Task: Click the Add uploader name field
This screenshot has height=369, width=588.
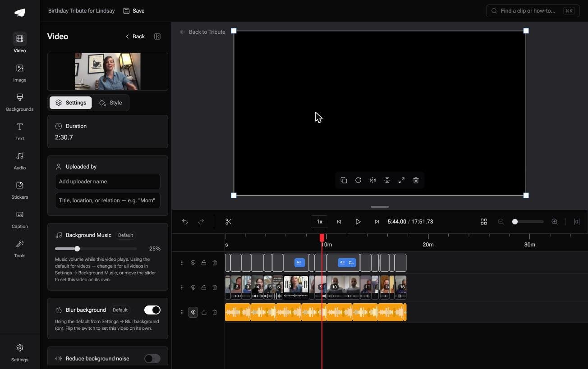Action: [108, 182]
